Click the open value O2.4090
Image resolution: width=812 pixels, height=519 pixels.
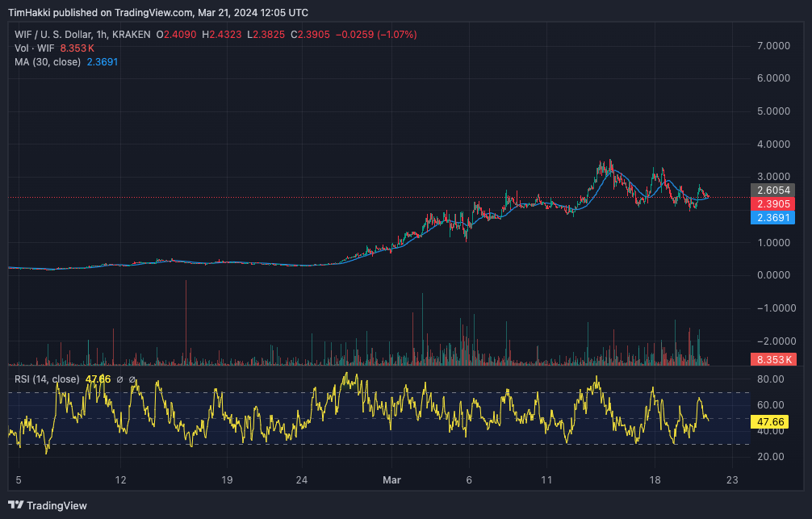point(177,35)
